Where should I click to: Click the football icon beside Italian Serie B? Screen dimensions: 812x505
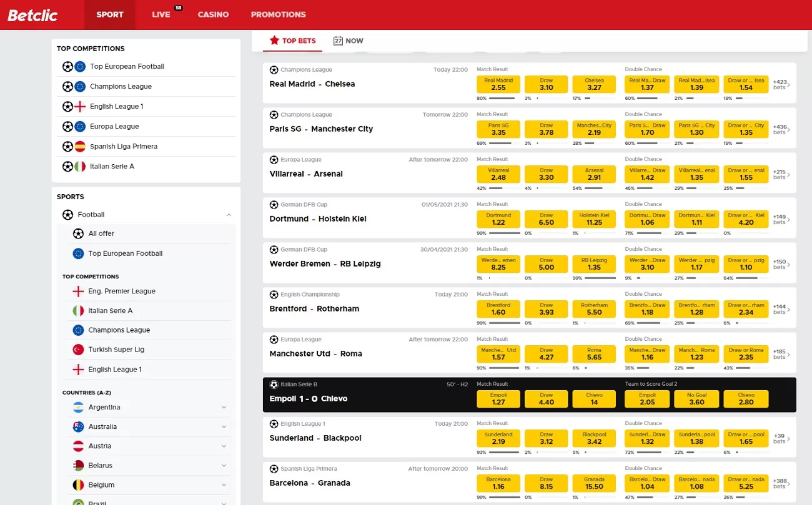274,385
